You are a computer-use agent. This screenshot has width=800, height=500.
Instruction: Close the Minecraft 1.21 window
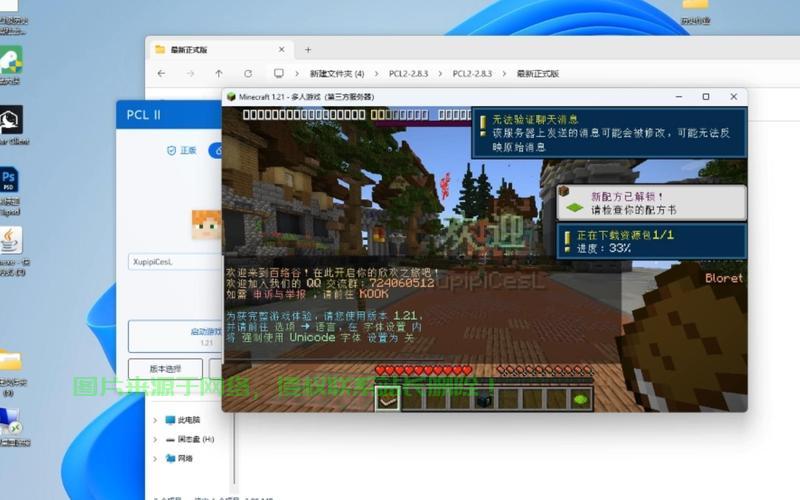coord(733,96)
